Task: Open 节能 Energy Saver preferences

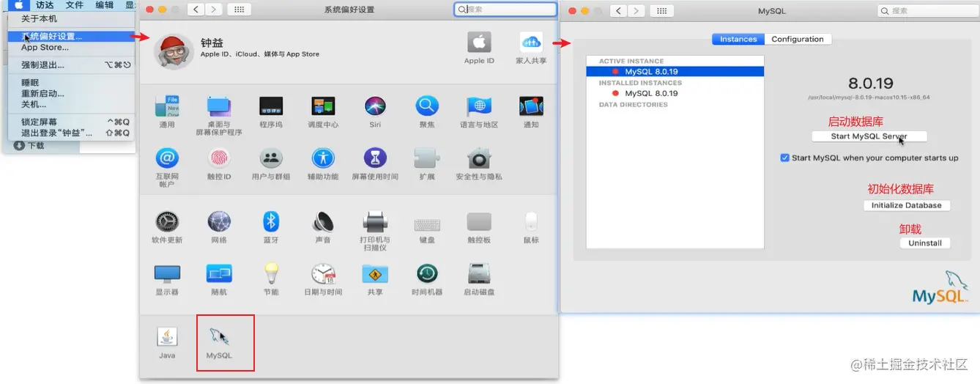Action: click(271, 274)
